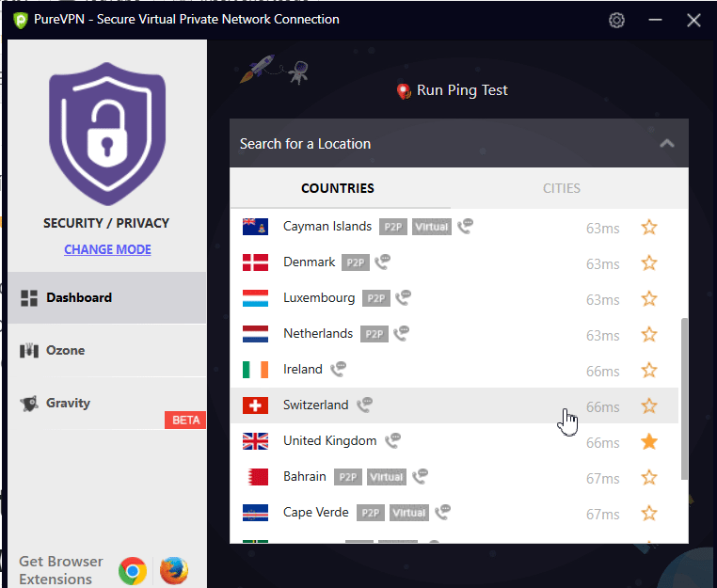Click the VoIP phone icon beside Cape Verde
Viewport: 717px width, 588px height.
(442, 512)
